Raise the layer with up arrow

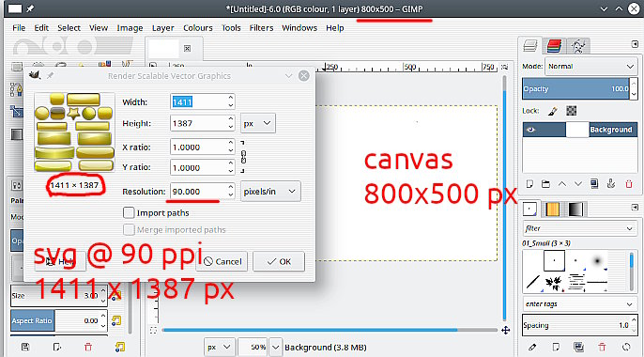[x=561, y=184]
